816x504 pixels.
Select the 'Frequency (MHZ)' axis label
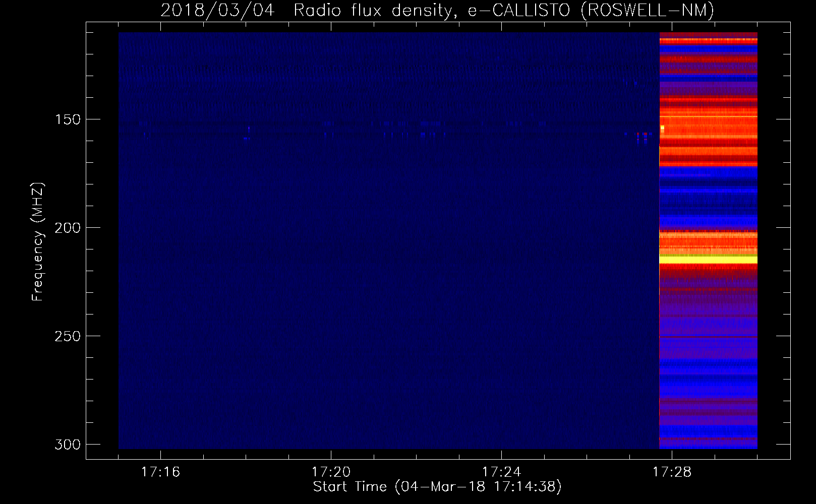tap(38, 241)
